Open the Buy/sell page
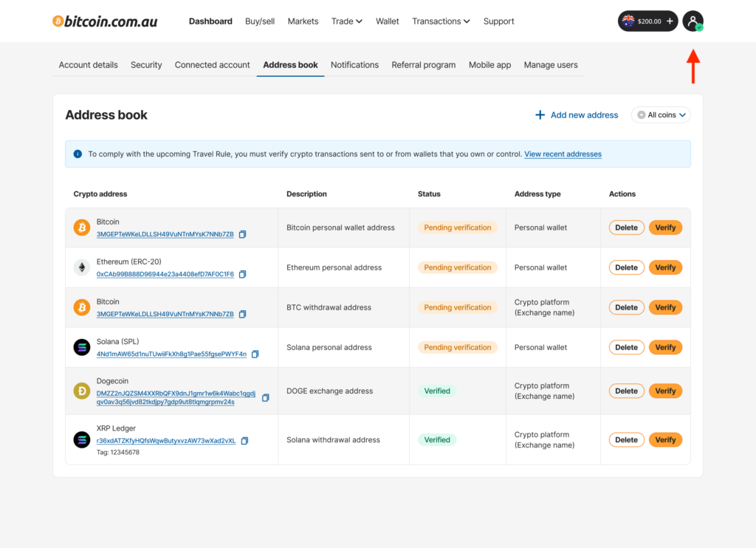Viewport: 756px width, 548px height. coord(260,21)
